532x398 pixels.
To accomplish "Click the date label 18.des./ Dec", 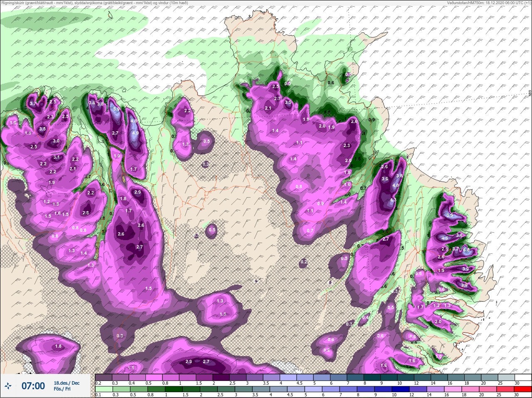I will click(66, 383).
